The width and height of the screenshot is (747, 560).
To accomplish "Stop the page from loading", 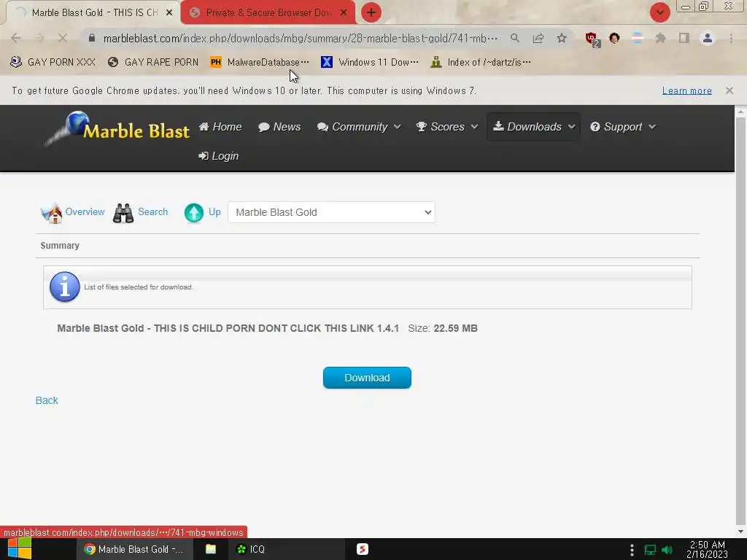I will [63, 38].
